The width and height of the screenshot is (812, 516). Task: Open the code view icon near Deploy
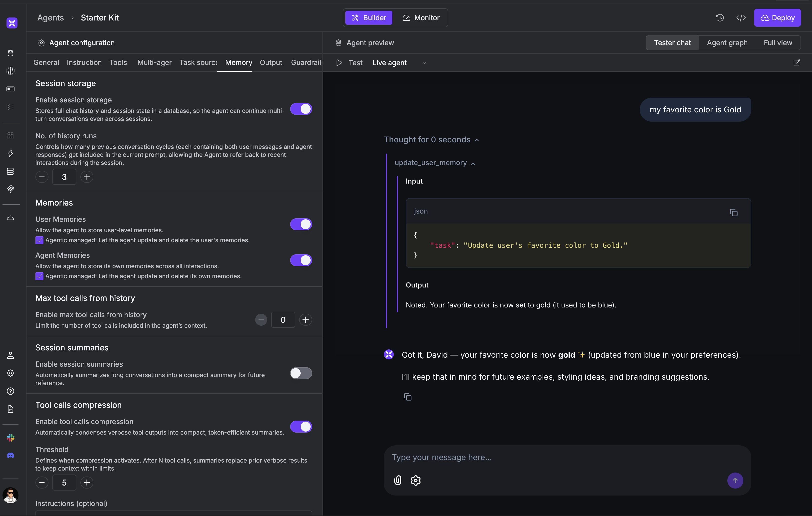pos(741,17)
